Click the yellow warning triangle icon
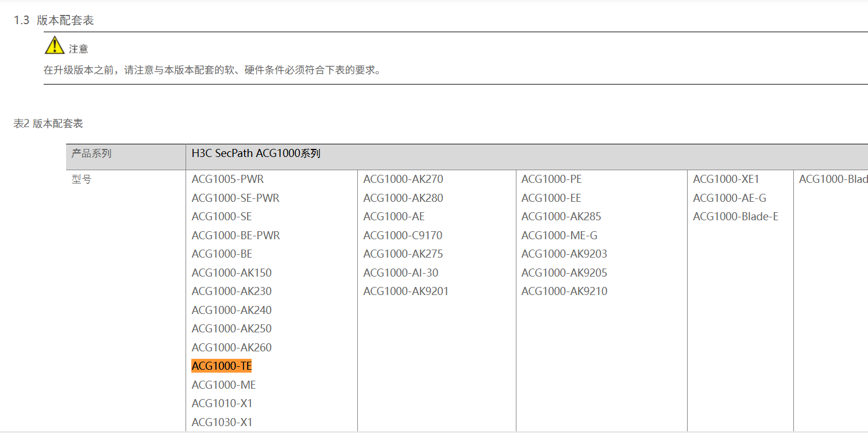 tap(55, 45)
